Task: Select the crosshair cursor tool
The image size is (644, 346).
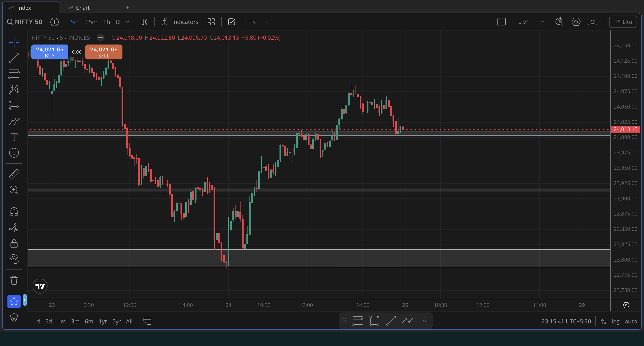Action: (14, 42)
